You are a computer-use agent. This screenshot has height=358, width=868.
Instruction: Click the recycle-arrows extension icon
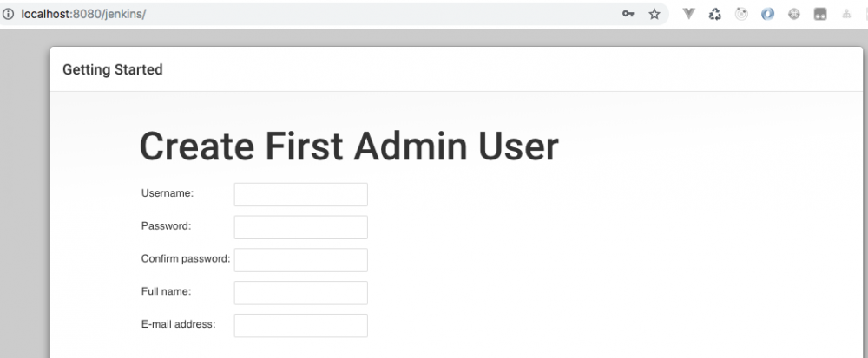(x=715, y=14)
